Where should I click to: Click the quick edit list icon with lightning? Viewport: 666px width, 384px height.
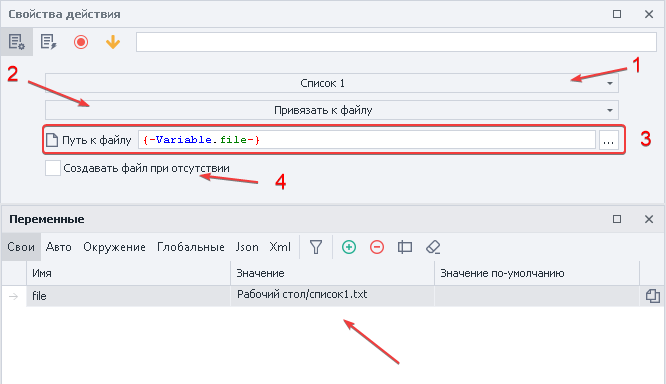point(48,42)
